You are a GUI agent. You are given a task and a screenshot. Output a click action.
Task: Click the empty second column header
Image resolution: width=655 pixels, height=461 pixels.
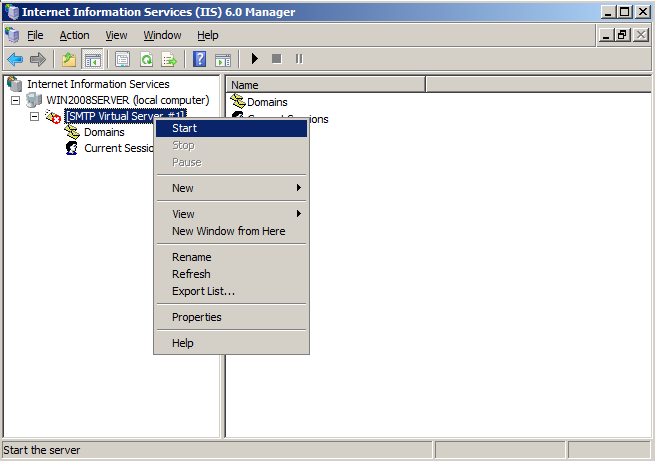pos(538,85)
